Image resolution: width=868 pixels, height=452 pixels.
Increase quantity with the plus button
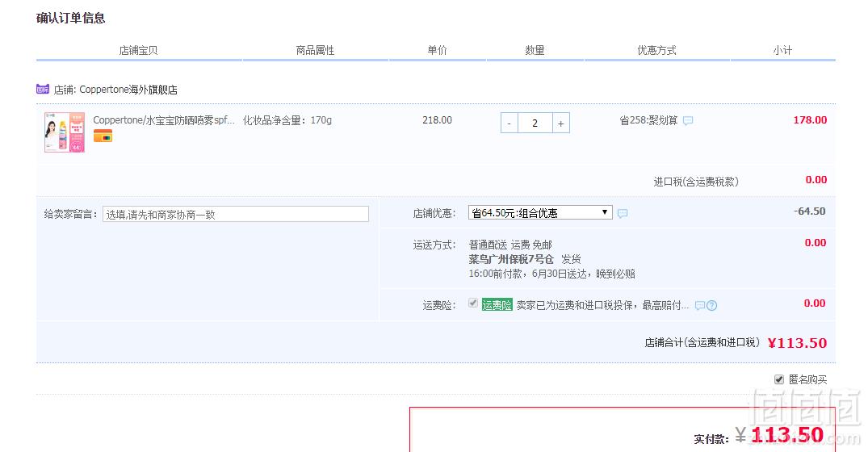560,123
